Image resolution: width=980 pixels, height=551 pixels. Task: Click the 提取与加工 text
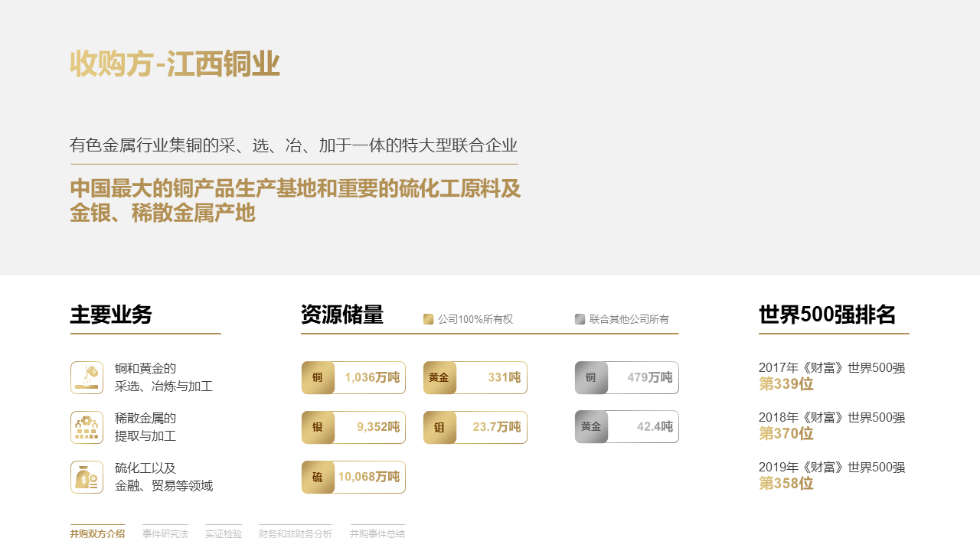coord(145,436)
